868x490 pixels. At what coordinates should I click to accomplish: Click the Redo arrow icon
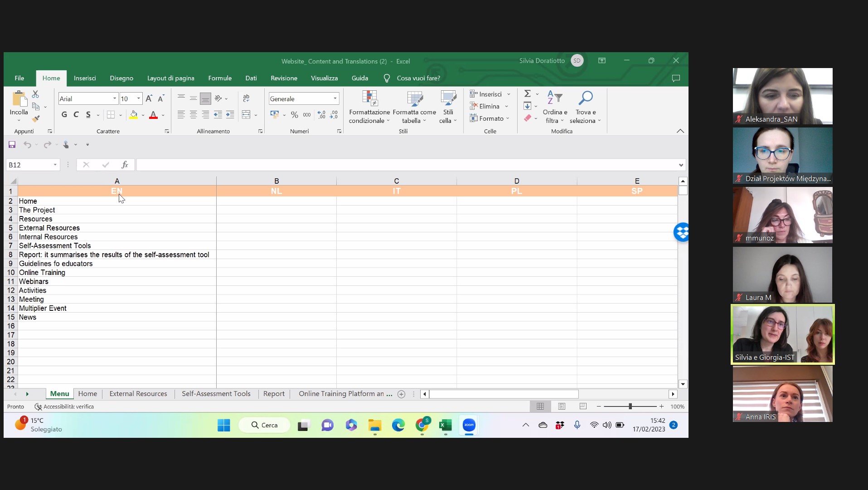[47, 144]
